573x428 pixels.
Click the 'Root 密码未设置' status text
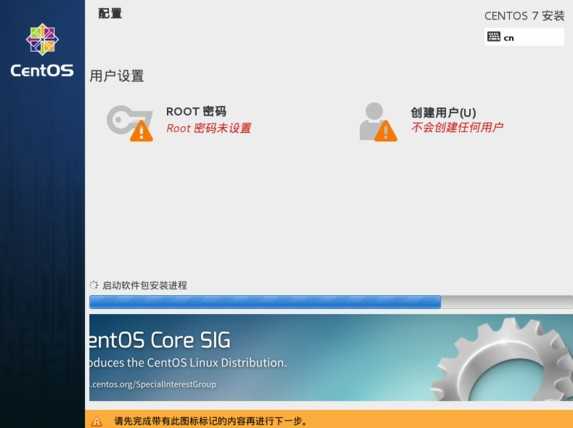209,128
